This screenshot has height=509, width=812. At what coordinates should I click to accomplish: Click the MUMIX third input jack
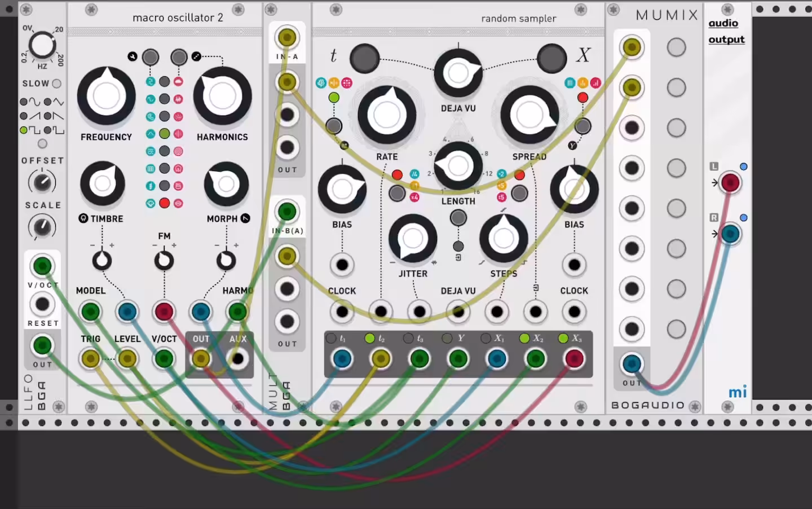pos(632,128)
